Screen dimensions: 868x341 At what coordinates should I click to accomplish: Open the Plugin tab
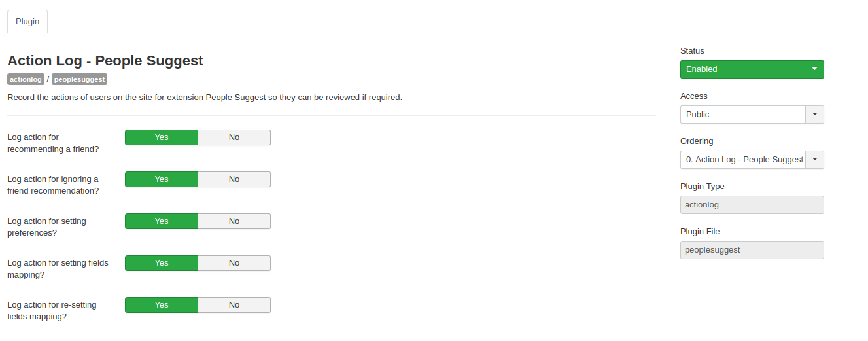[x=27, y=22]
